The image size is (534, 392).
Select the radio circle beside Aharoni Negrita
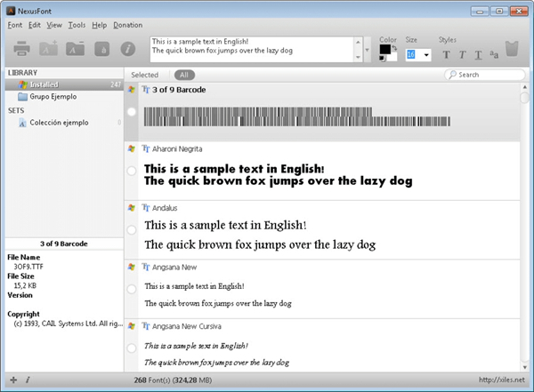pyautogui.click(x=132, y=170)
